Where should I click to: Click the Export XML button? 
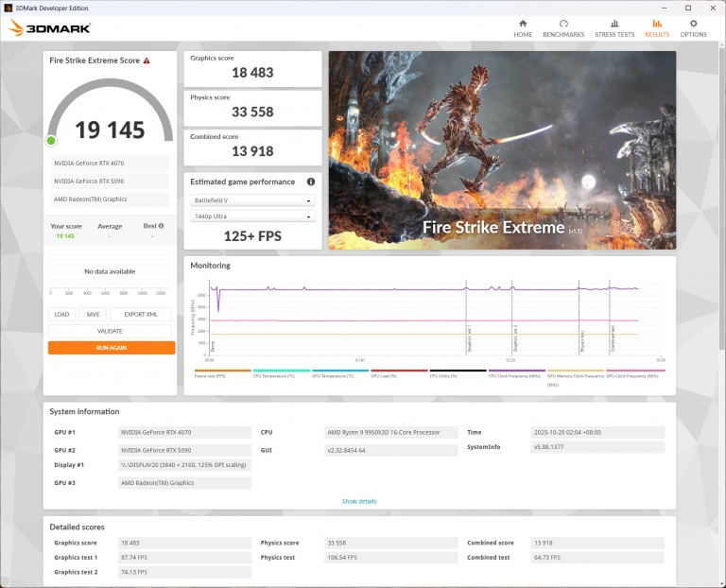click(x=141, y=315)
